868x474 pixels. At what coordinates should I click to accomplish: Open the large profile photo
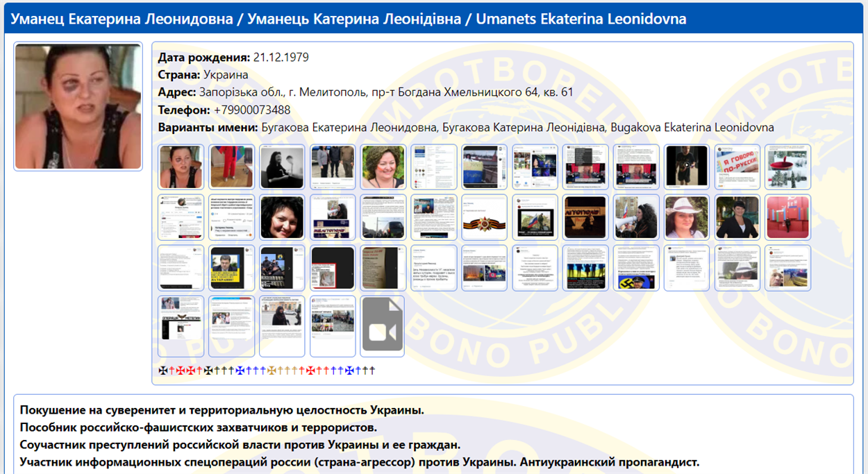tap(78, 106)
